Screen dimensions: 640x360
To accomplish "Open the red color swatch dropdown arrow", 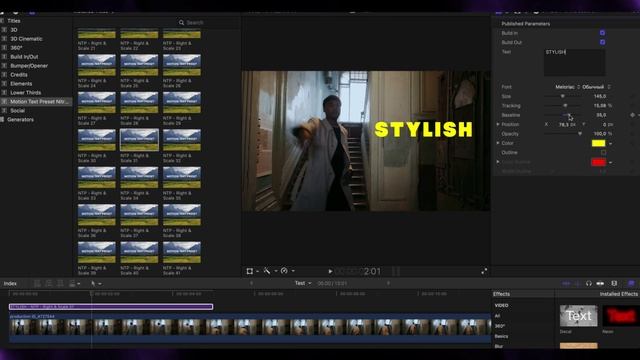I will [611, 162].
